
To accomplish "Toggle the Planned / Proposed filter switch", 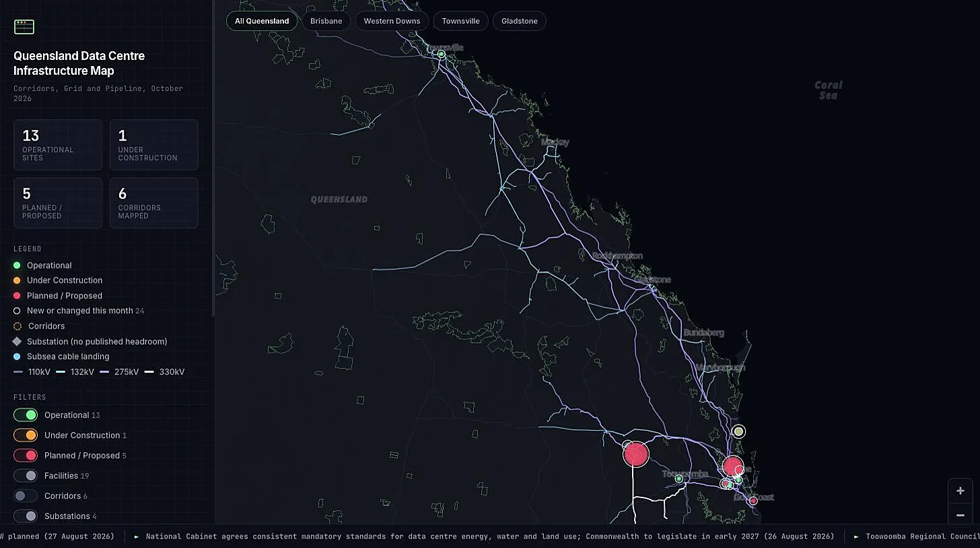I will [26, 455].
